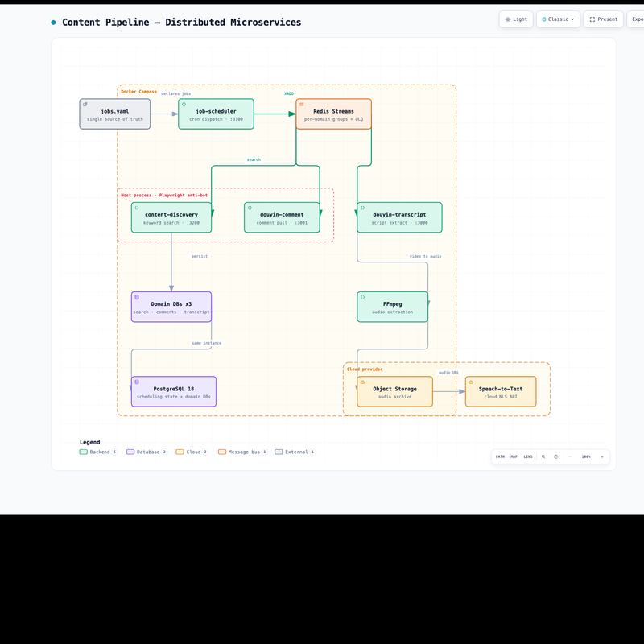Click the Present fullscreen button
Viewport: 644px width, 644px height.
tap(603, 19)
